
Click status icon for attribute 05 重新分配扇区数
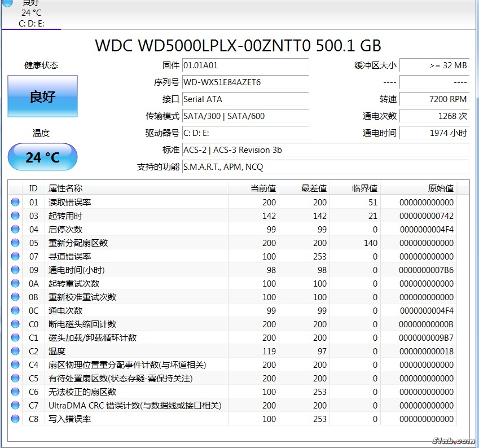(x=15, y=243)
